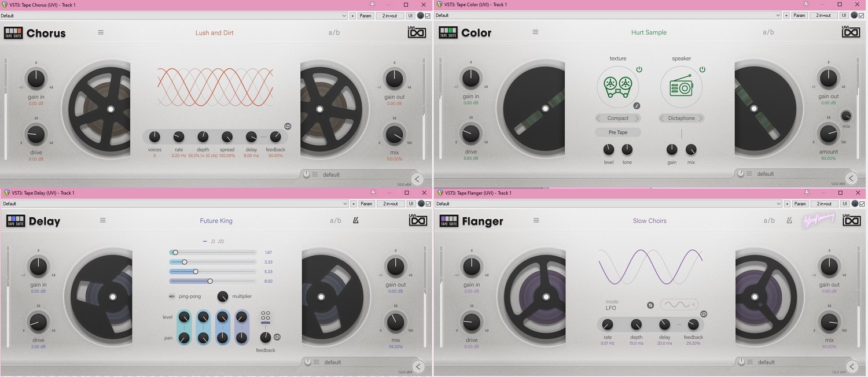Click the Tape Suite logo in Delay
The image size is (868, 377).
[x=15, y=221]
